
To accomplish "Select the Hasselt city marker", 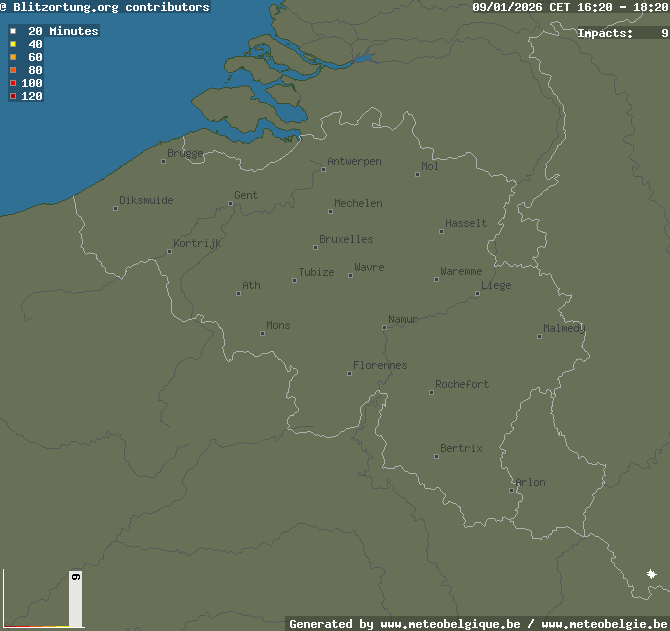I will [441, 231].
